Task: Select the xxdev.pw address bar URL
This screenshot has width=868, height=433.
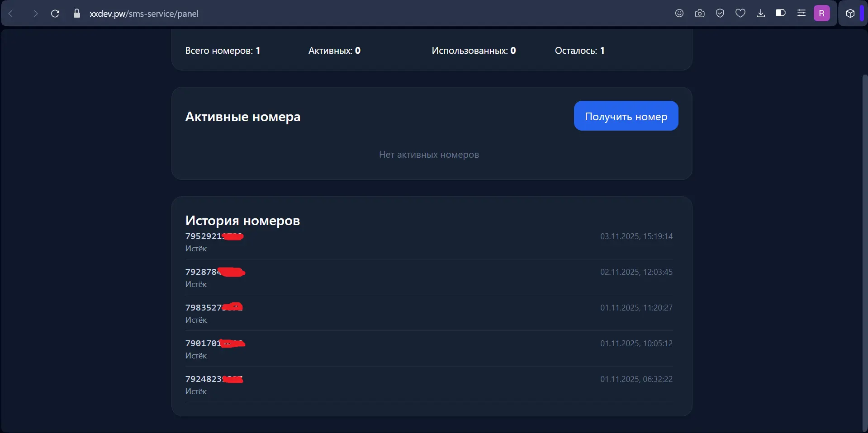Action: coord(144,14)
